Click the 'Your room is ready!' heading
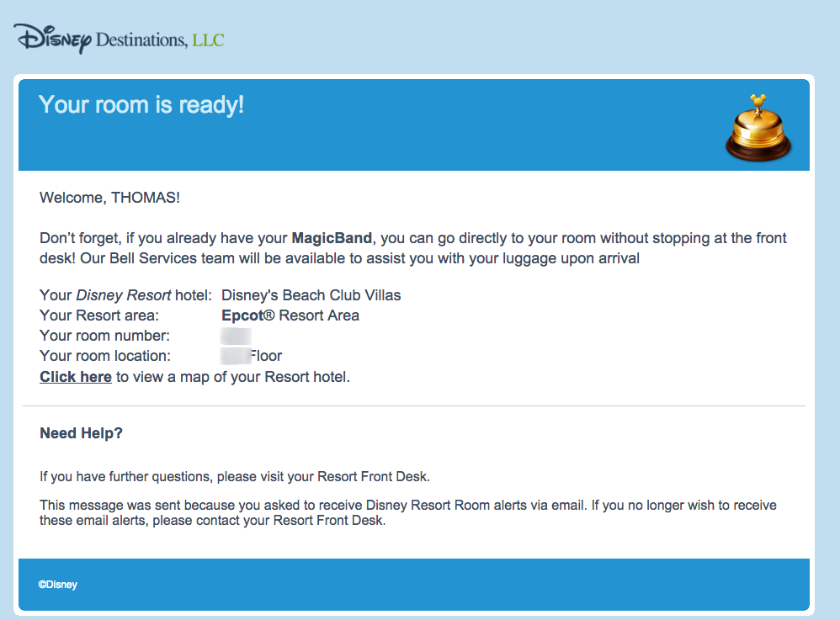The height and width of the screenshot is (620, 840). click(141, 104)
